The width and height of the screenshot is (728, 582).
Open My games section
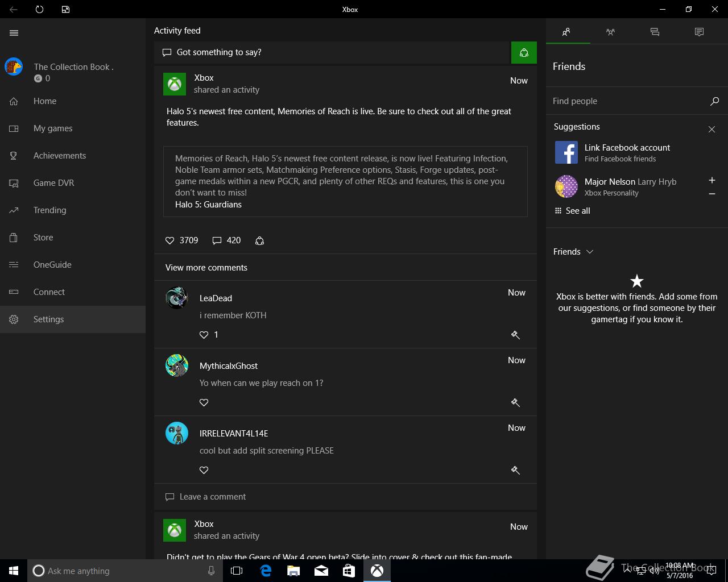tap(73, 128)
